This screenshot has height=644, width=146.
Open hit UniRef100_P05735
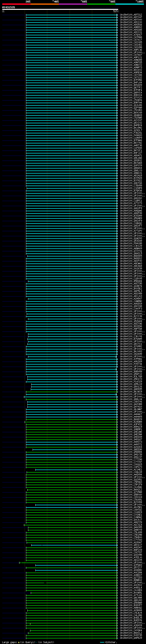(131, 635)
